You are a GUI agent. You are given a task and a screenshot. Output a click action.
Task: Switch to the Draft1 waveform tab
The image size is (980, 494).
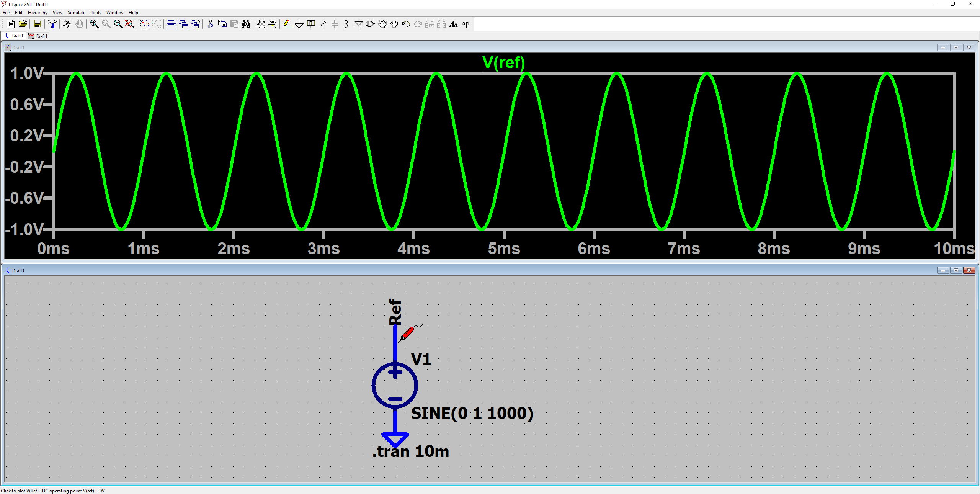38,36
